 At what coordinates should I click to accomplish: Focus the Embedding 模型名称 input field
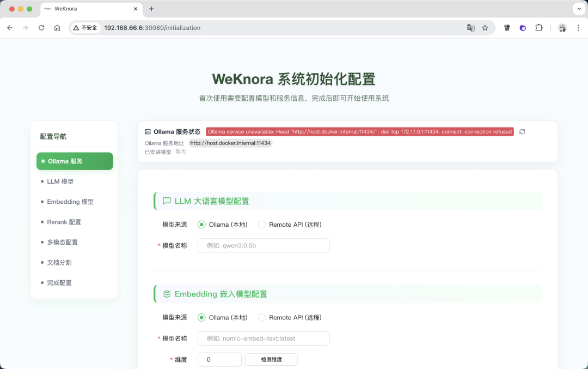coord(264,338)
